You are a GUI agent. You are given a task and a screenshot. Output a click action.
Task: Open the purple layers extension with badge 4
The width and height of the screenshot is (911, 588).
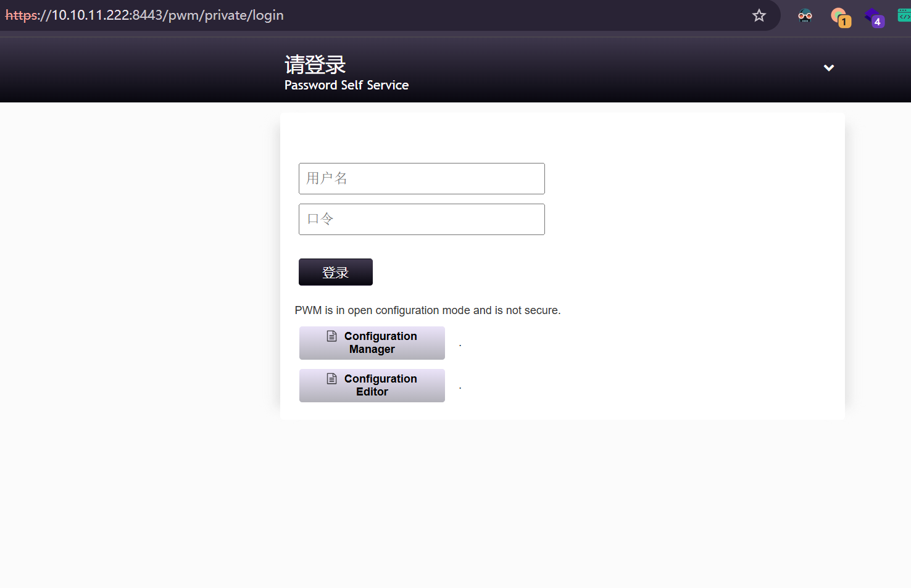coord(873,17)
